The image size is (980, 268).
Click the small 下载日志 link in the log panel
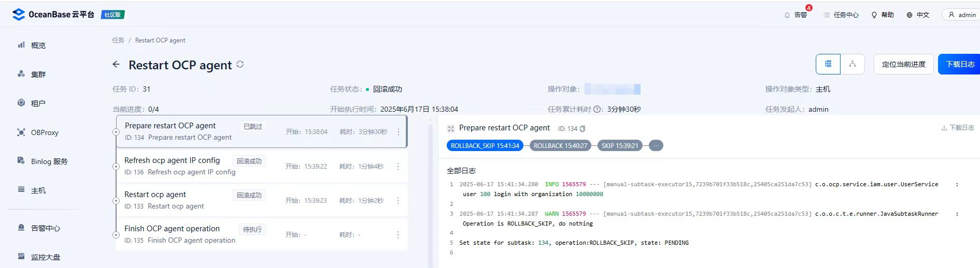958,128
